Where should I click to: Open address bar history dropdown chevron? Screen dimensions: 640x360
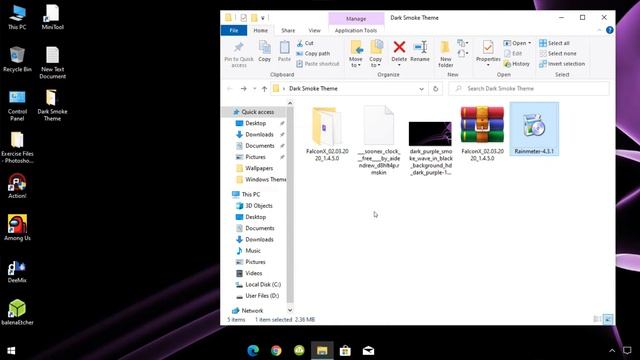pos(421,89)
